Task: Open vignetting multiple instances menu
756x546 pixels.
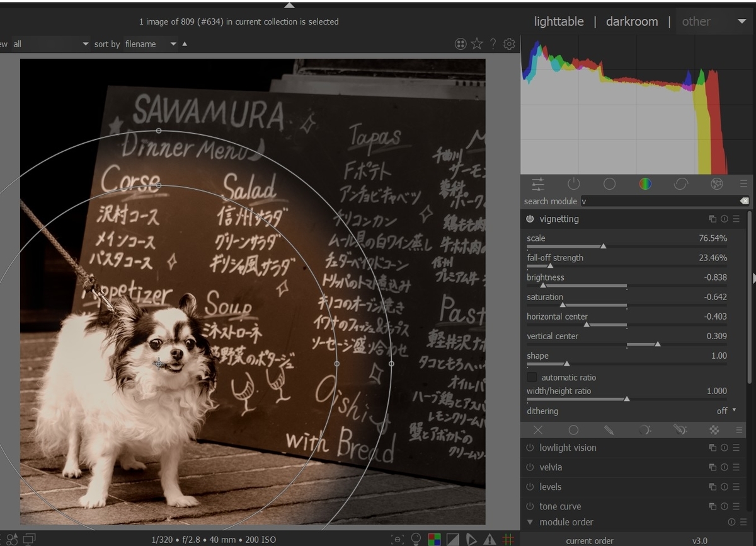Action: coord(713,219)
